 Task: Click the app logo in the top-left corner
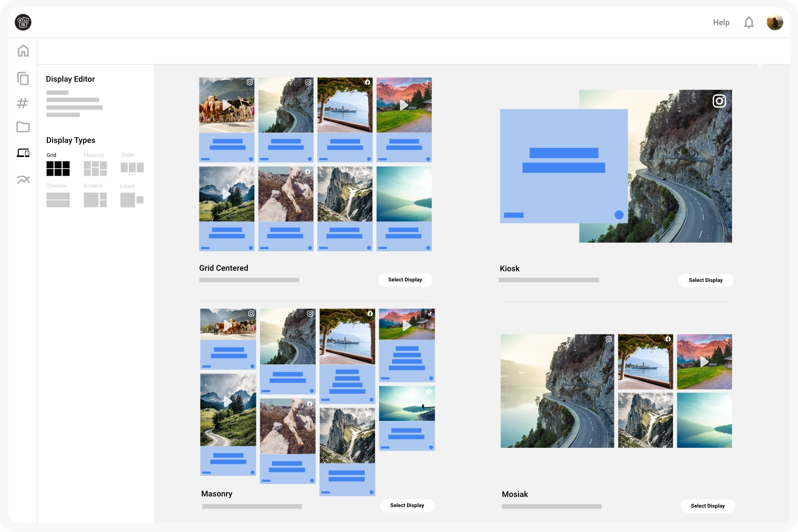click(x=22, y=22)
